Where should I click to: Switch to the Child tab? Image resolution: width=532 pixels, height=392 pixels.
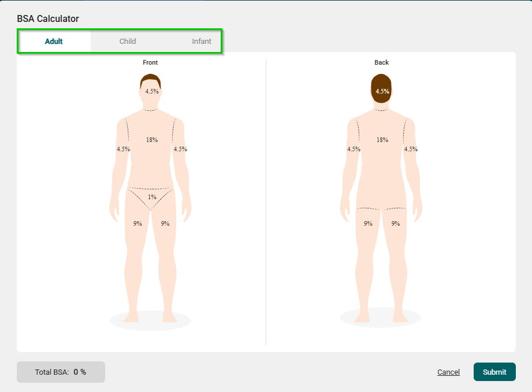click(x=128, y=42)
